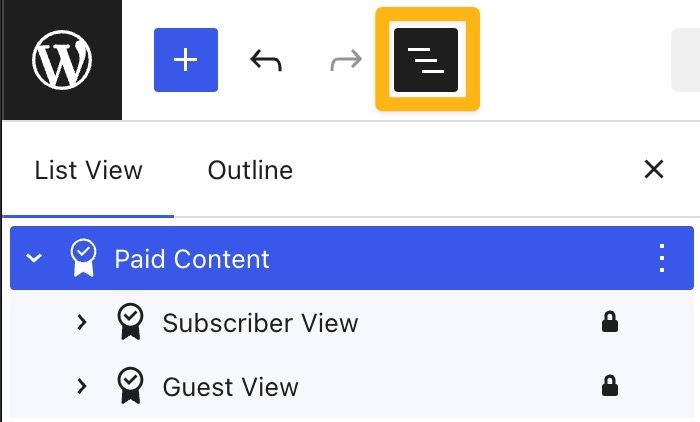The image size is (700, 422).
Task: Select the Paid Content row label
Action: 192,259
